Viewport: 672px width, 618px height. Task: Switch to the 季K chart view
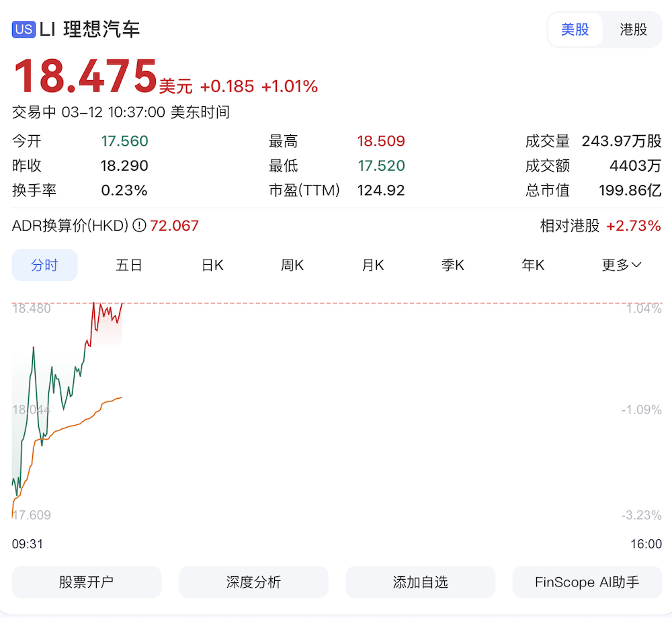pos(452,265)
